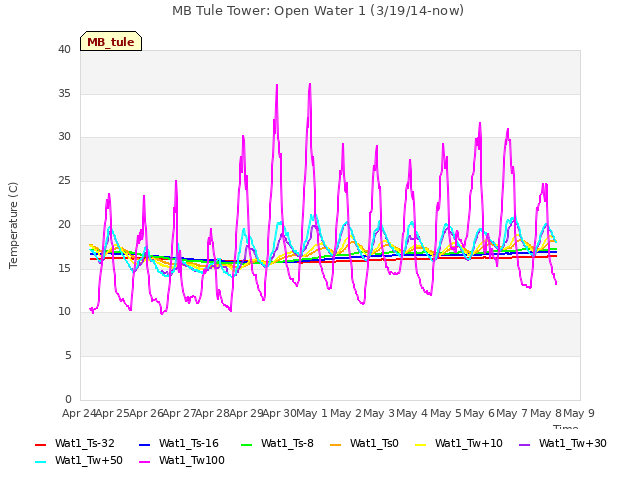
Task: Click the Apr 29 x-axis date label
Action: coord(246,413)
